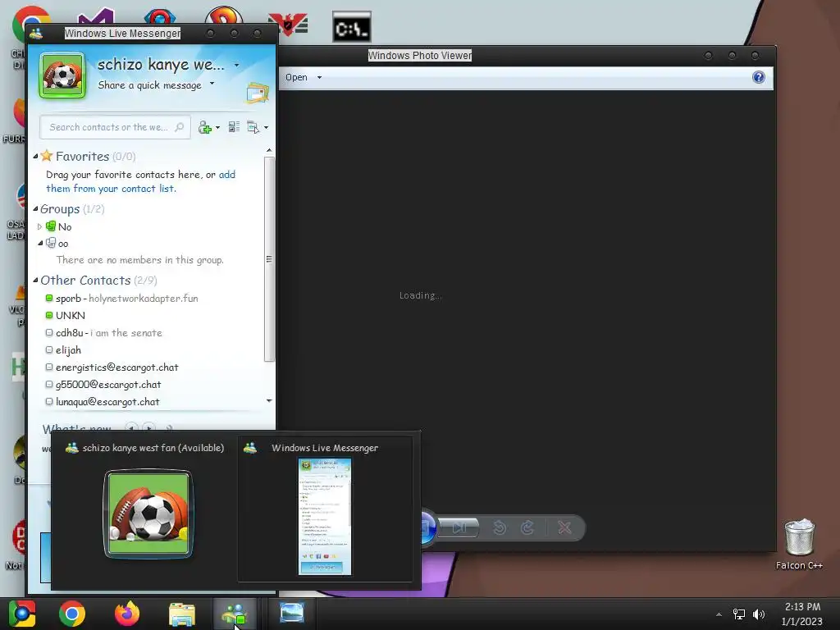The image size is (840, 630).
Task: Click the magnifier icon in the search box
Action: click(x=180, y=127)
